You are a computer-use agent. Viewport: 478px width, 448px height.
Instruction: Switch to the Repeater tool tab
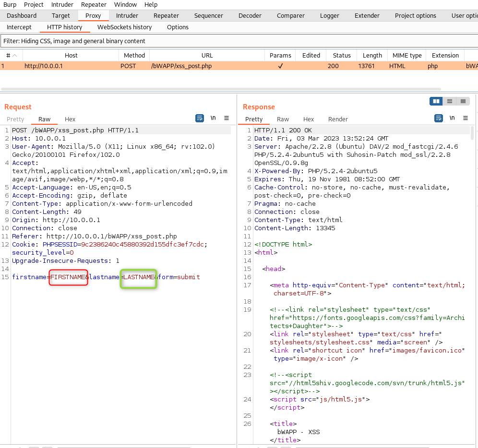pyautogui.click(x=166, y=15)
